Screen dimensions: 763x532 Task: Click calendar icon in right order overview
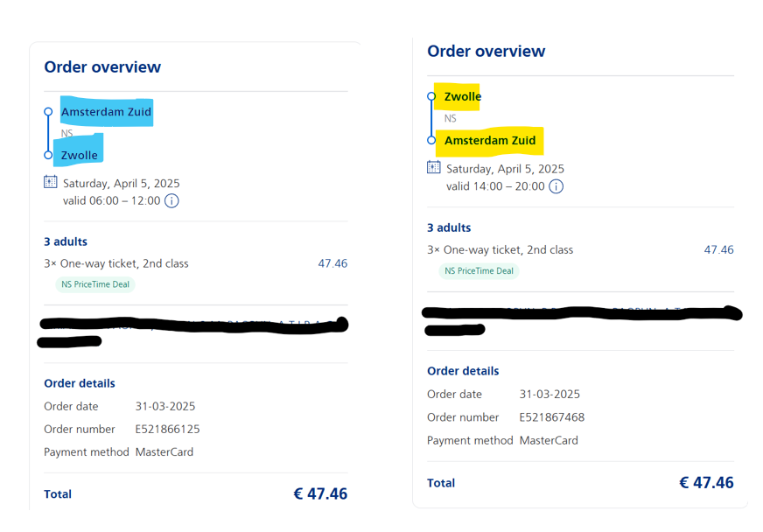click(x=434, y=167)
